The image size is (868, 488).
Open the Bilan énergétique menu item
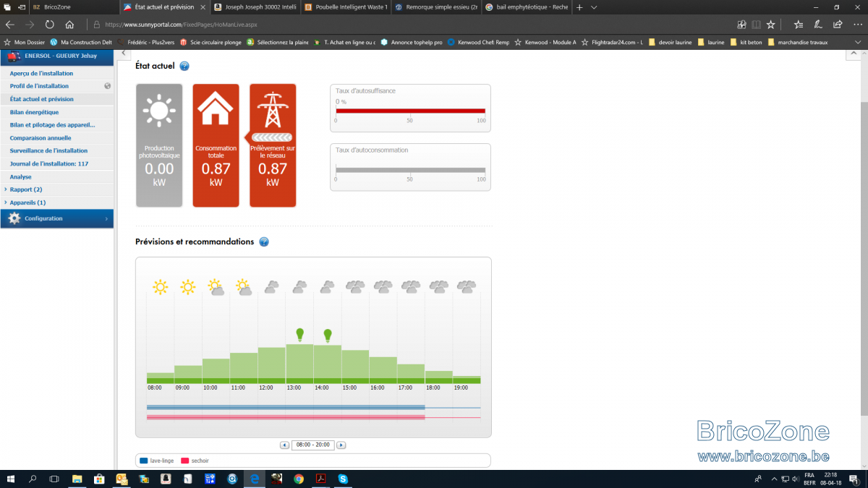35,112
